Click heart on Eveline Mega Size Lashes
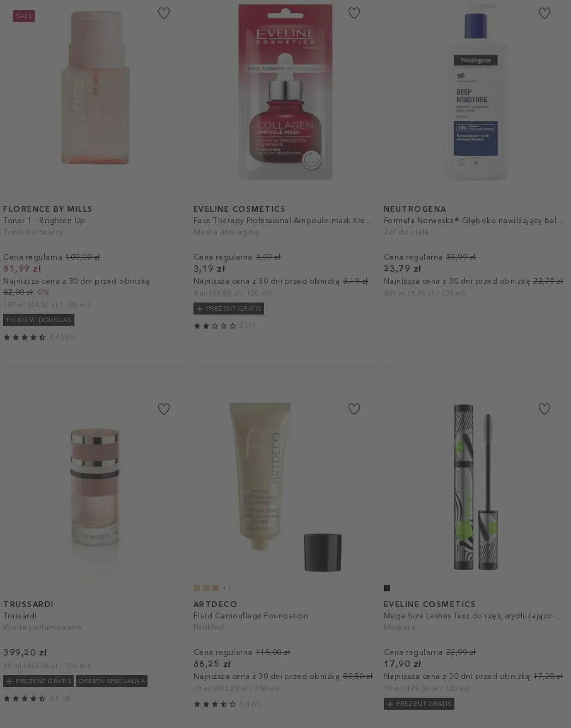 [x=544, y=409]
